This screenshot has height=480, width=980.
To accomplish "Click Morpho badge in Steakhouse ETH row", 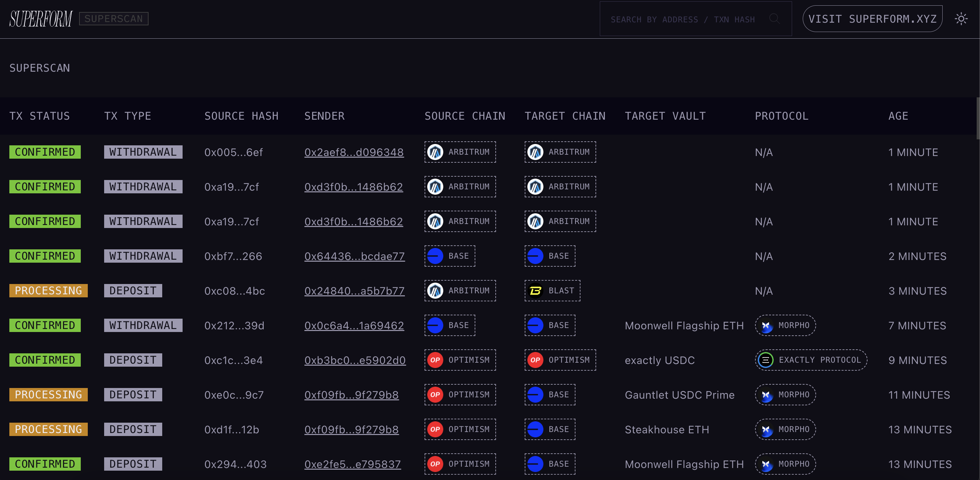I will click(785, 429).
